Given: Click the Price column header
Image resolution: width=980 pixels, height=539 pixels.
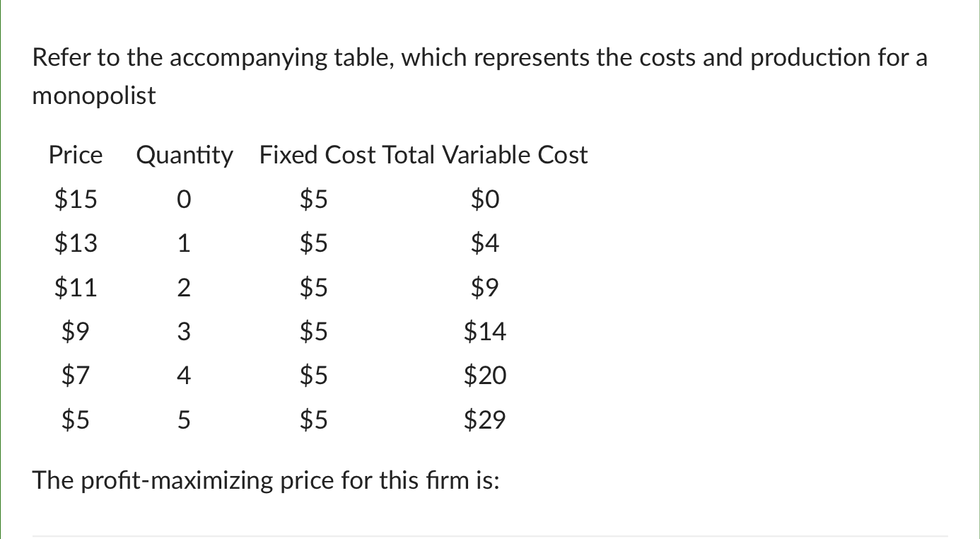Looking at the screenshot, I should click(x=76, y=155).
